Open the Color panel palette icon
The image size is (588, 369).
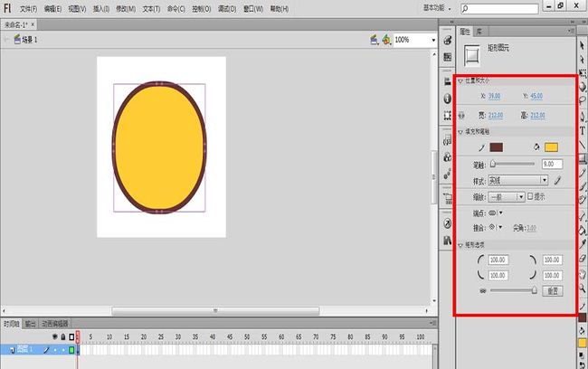448,41
